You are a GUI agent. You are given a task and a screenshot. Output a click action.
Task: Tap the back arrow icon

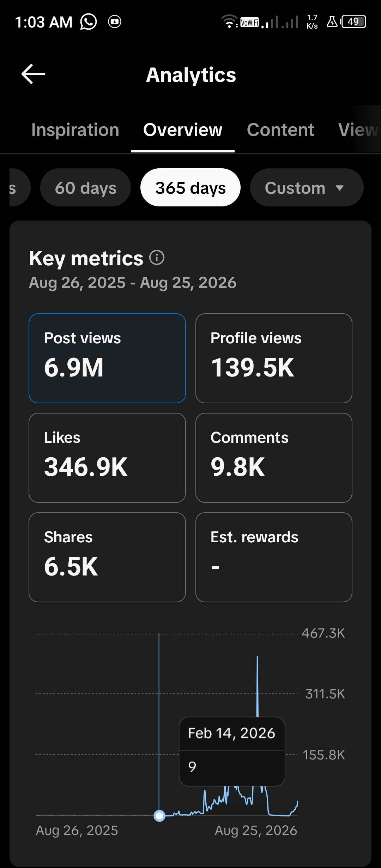[x=34, y=74]
